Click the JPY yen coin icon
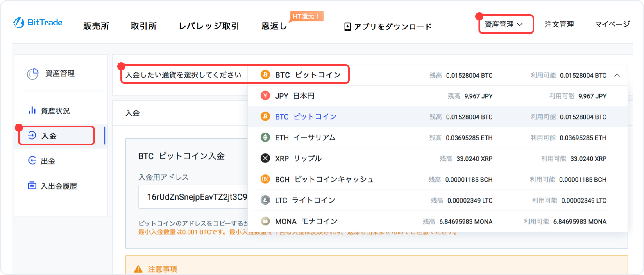 click(265, 96)
